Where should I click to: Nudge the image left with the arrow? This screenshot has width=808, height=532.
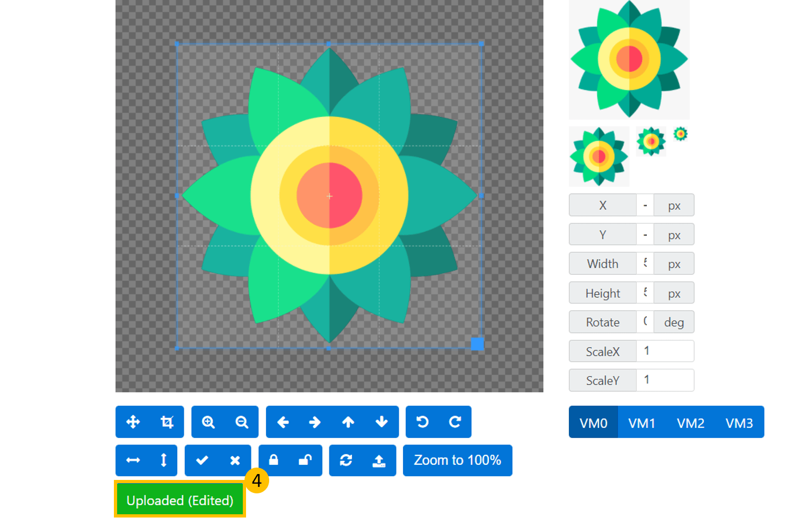click(284, 422)
